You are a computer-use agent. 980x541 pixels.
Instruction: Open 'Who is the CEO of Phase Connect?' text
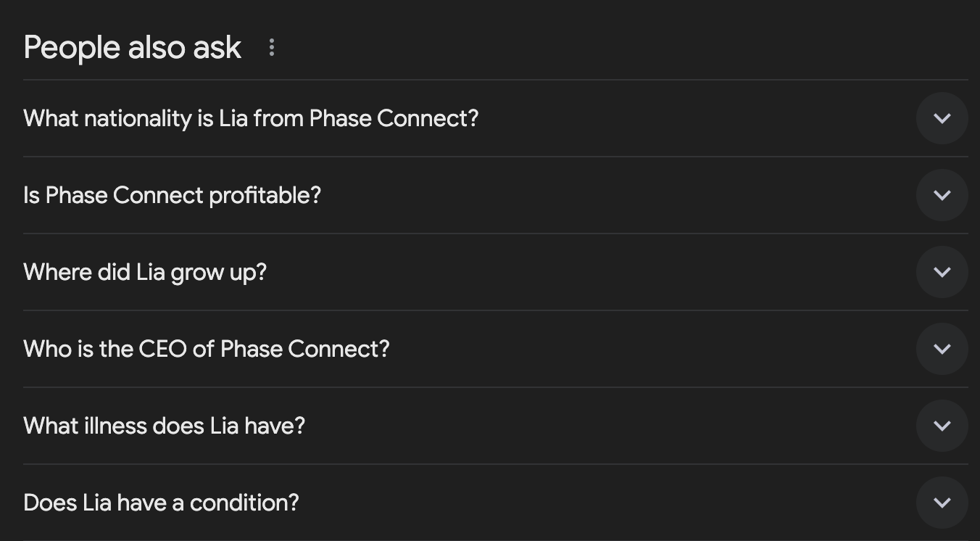pos(207,349)
